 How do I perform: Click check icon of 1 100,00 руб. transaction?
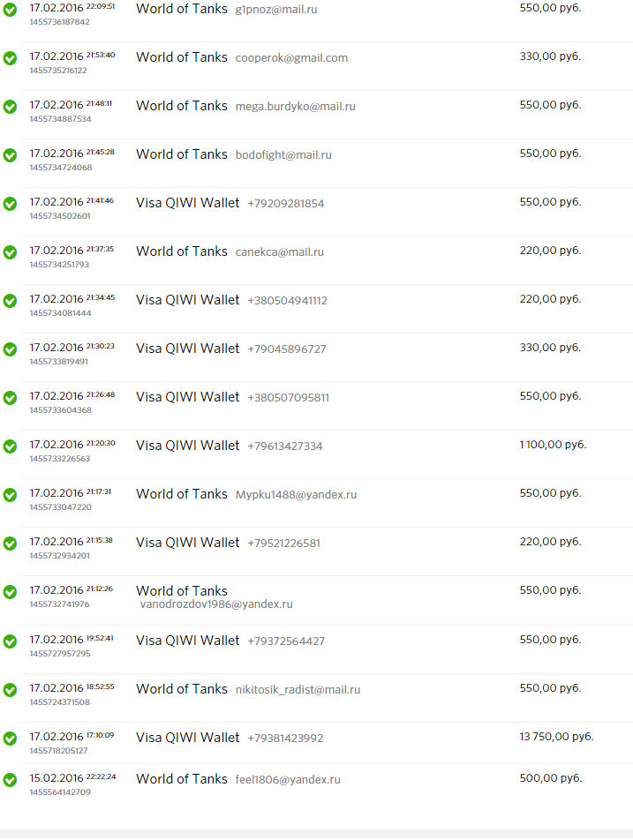(x=10, y=446)
